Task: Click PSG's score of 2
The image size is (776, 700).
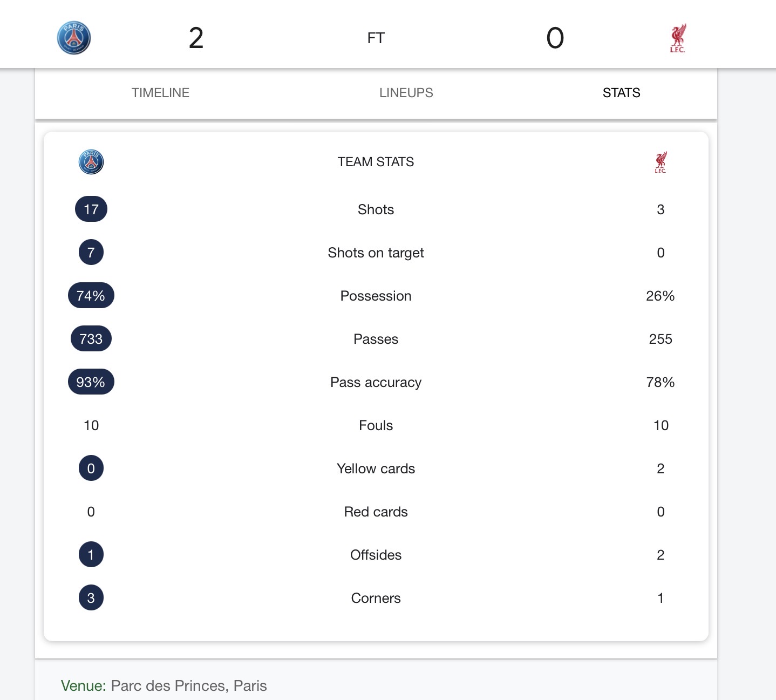Action: tap(196, 38)
